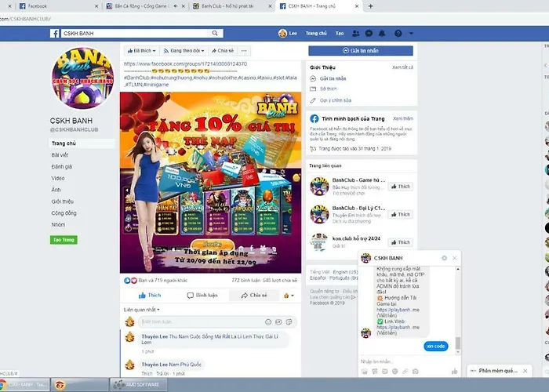Like BanhClub - Đại Lý C1 page
This screenshot has width=549, height=392.
(401, 215)
